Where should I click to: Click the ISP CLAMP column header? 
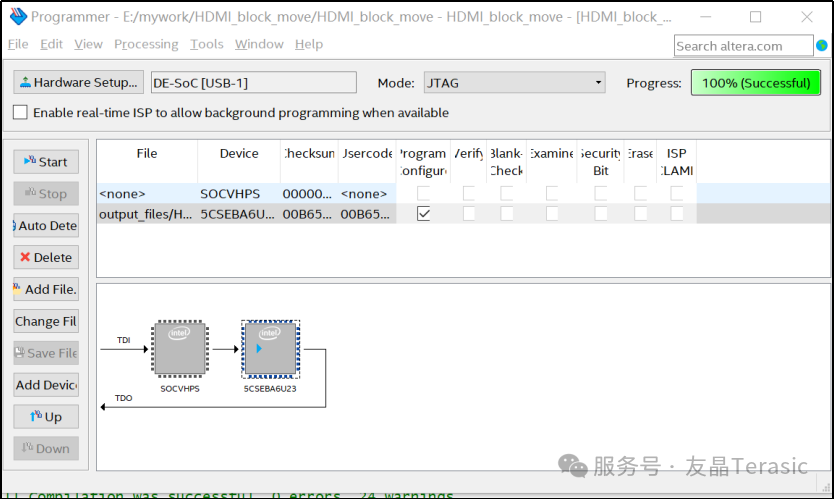coord(677,162)
